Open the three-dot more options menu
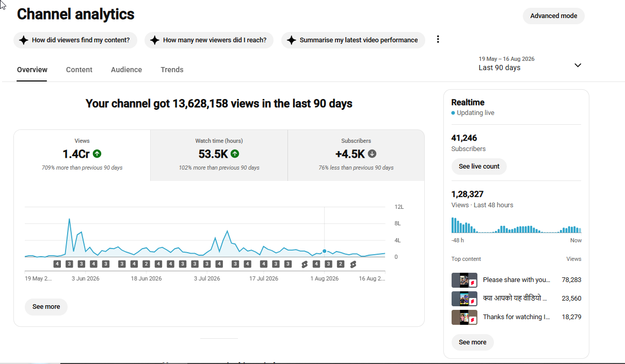 438,39
